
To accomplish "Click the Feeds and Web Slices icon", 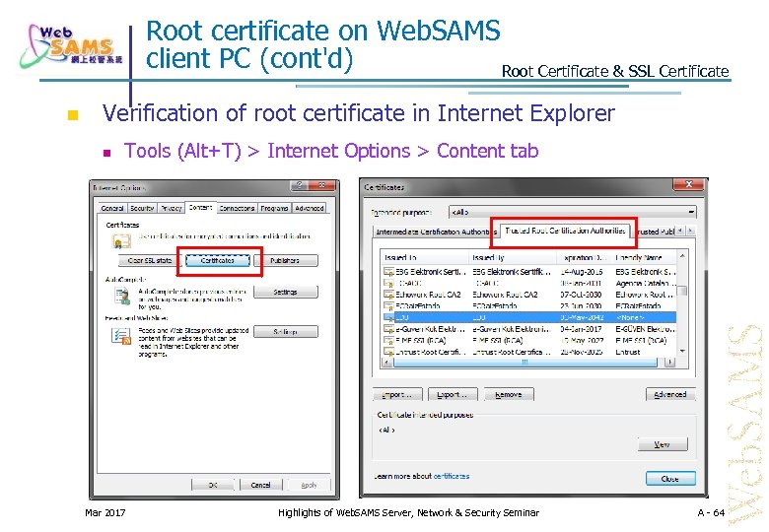I will pos(121,336).
